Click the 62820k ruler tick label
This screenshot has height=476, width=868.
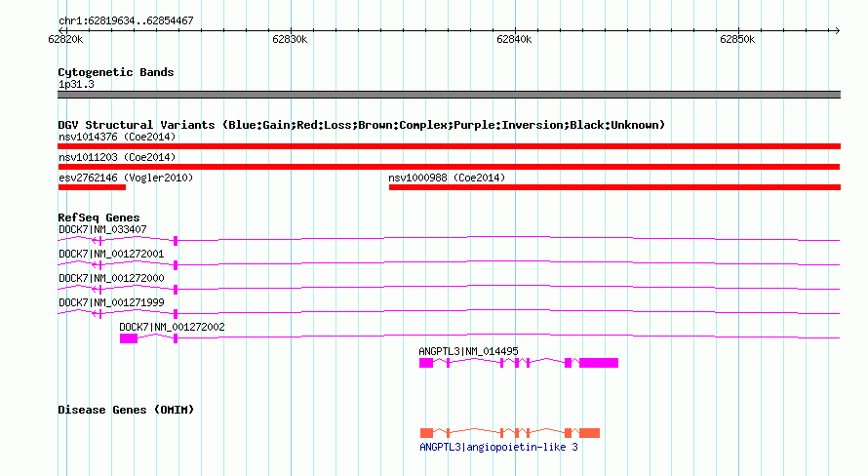(x=65, y=39)
